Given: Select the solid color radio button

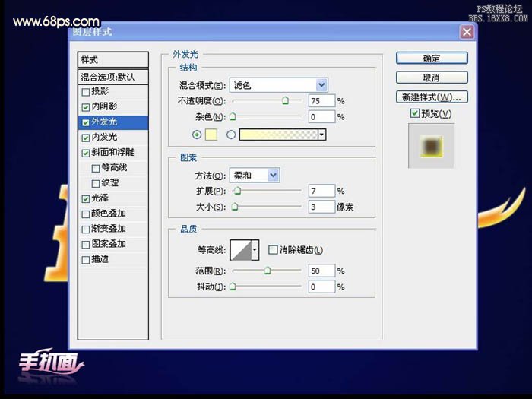Looking at the screenshot, I should coord(197,135).
